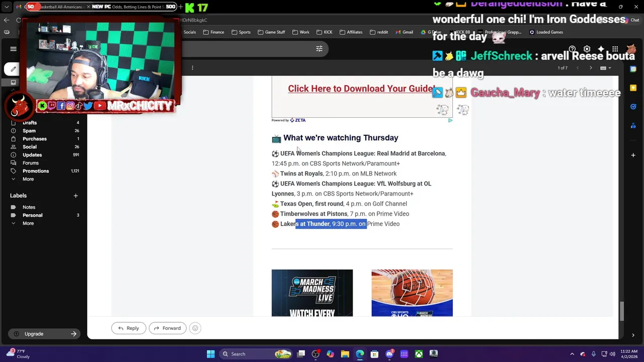Open the Gemini sparkle icon
This screenshot has height=362, width=644.
[601, 49]
